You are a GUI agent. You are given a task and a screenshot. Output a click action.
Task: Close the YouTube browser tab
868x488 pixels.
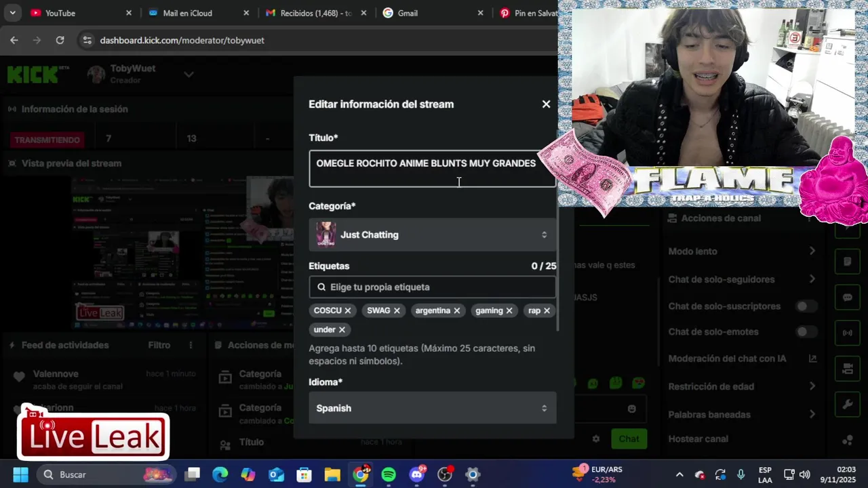pyautogui.click(x=129, y=13)
